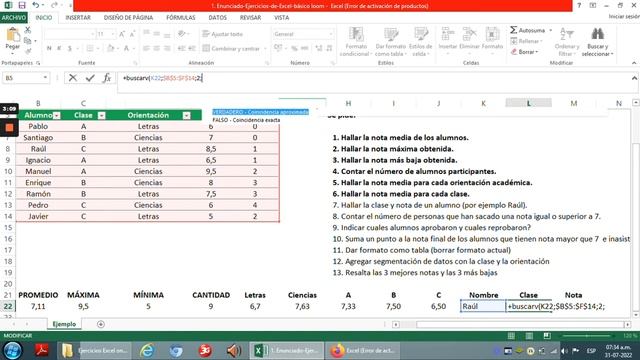Screen dimensions: 640x360
Task: Click the Excel Help question mark icon
Action: click(x=579, y=5)
